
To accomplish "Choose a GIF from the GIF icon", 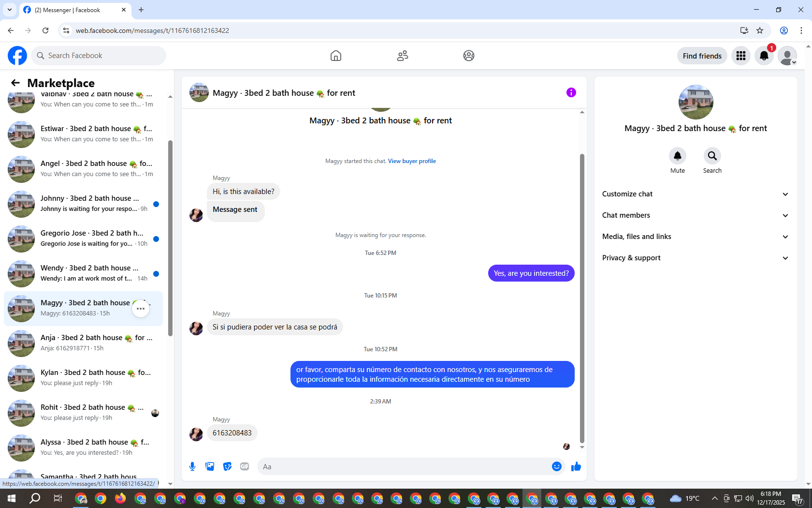I will 245,466.
